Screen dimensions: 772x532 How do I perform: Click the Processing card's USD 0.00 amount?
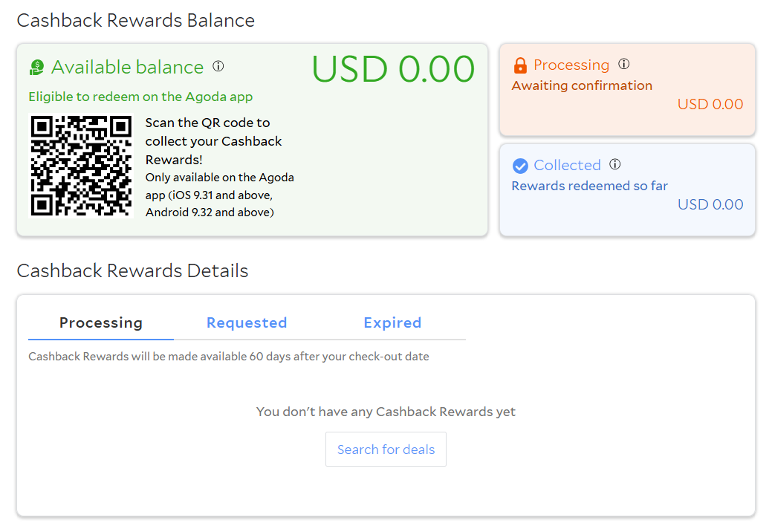710,104
